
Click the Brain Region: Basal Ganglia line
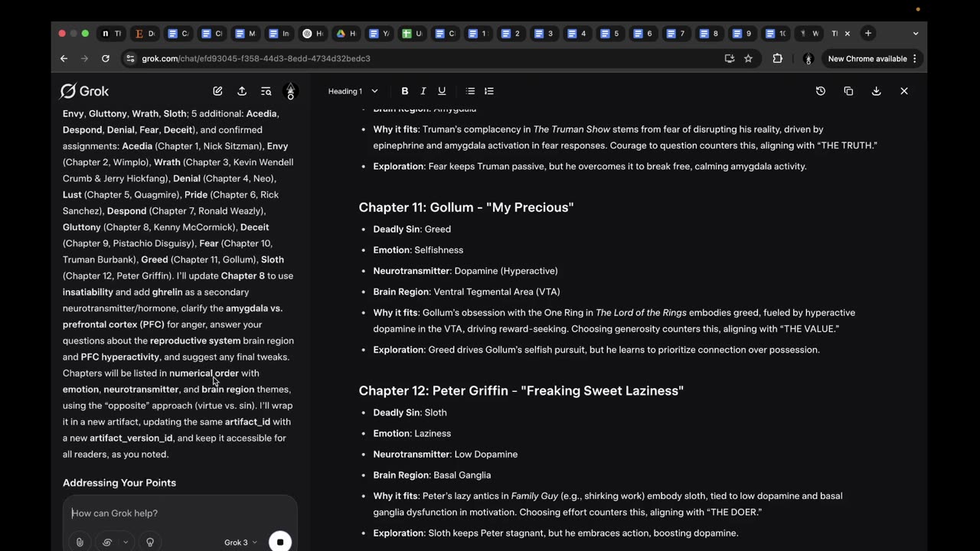click(x=432, y=475)
